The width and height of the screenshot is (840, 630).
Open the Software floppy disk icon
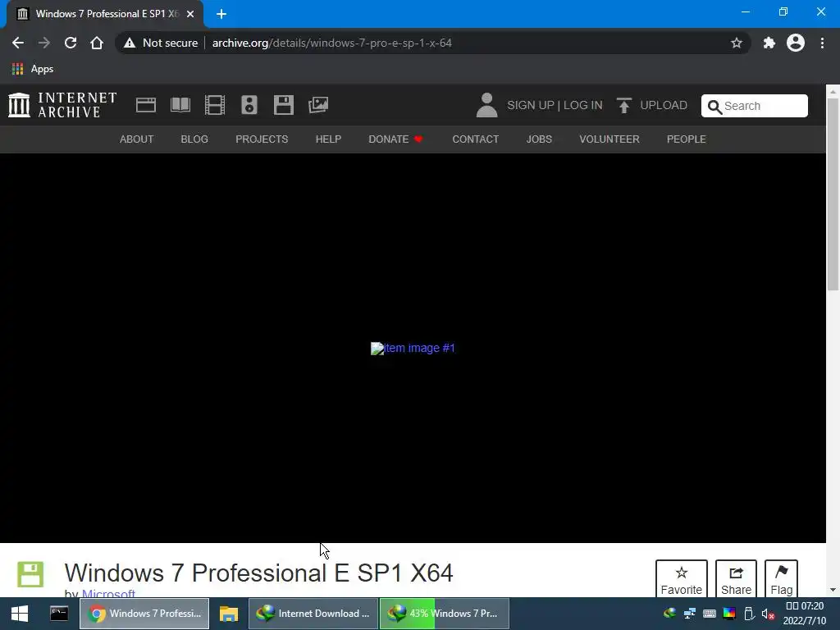(x=283, y=105)
